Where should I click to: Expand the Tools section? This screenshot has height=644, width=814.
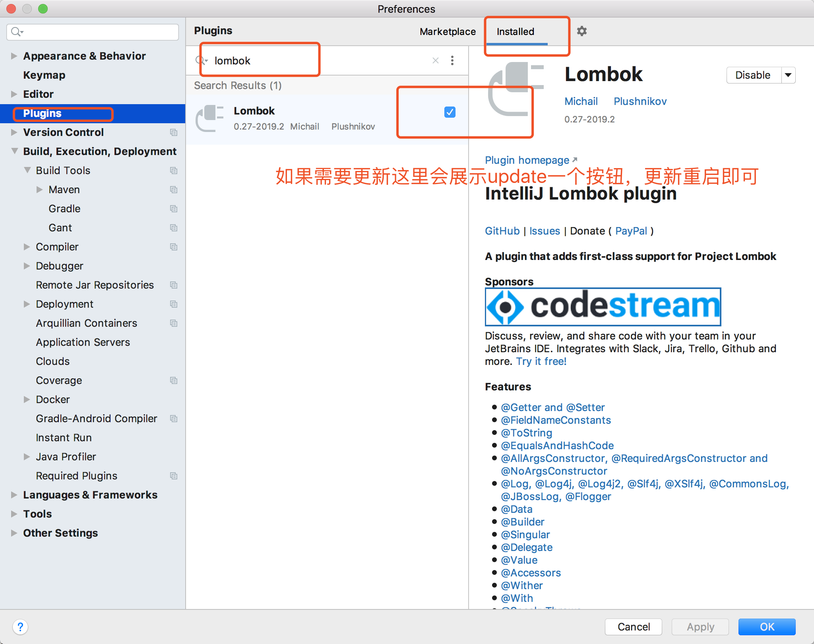(x=14, y=514)
